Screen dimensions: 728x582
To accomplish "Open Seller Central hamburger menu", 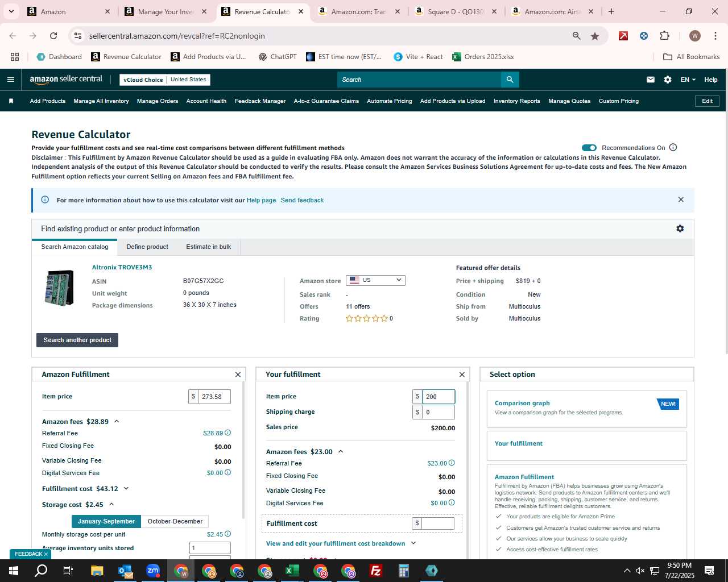I will click(x=10, y=80).
